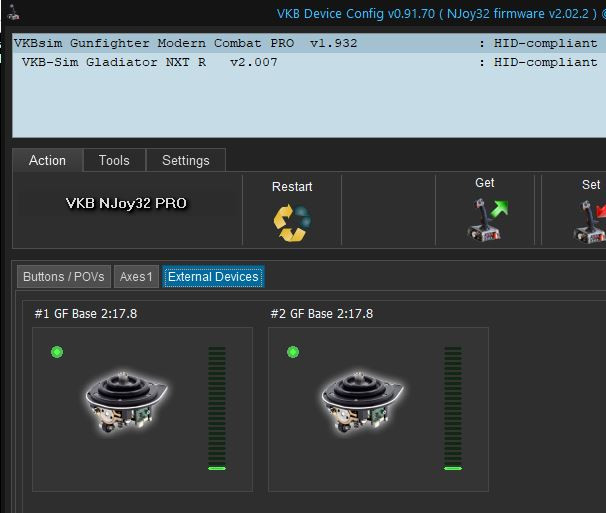
Task: Open the Tools tab
Action: click(x=114, y=160)
